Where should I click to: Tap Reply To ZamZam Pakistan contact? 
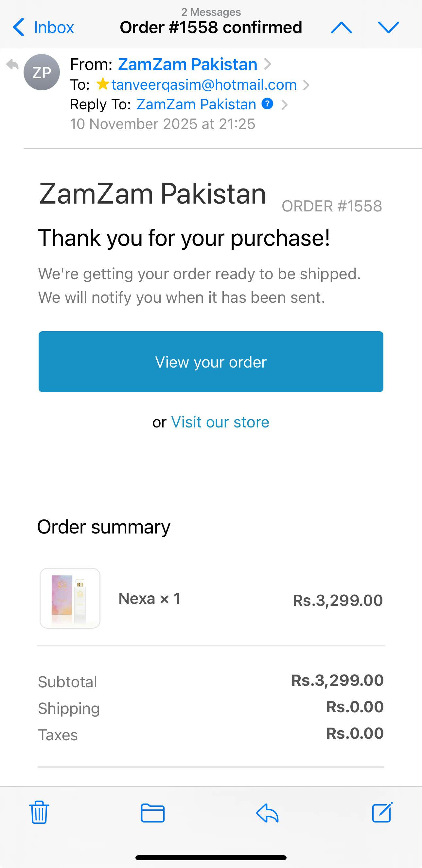tap(196, 104)
